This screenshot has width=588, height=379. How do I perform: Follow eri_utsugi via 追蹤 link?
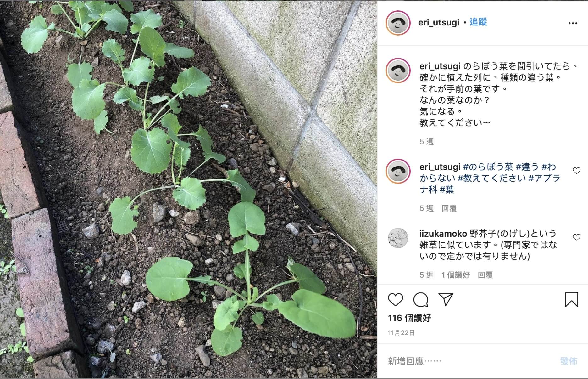click(478, 22)
